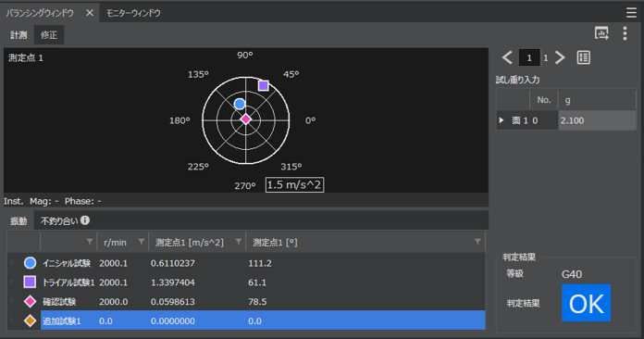Open the vertical three-dot options menu
Image resolution: width=644 pixels, height=339 pixels.
pyautogui.click(x=625, y=33)
